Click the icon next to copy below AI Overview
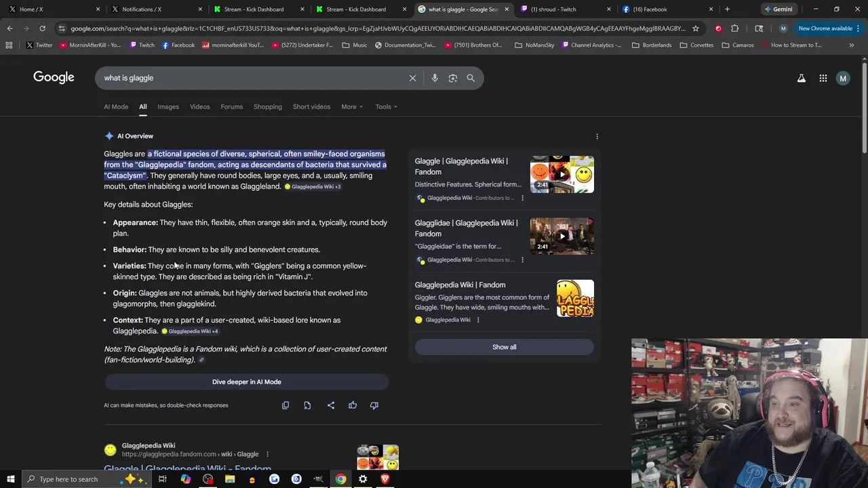The width and height of the screenshot is (868, 488). pyautogui.click(x=307, y=405)
